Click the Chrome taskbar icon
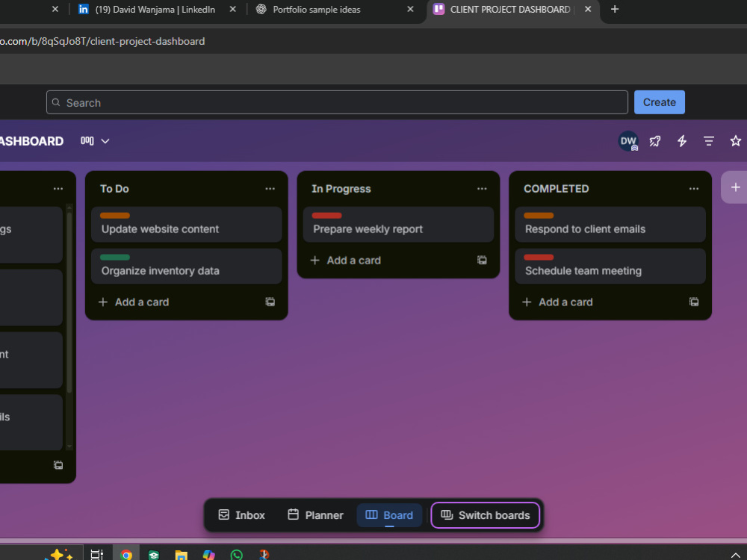Image resolution: width=747 pixels, height=560 pixels. click(x=126, y=554)
